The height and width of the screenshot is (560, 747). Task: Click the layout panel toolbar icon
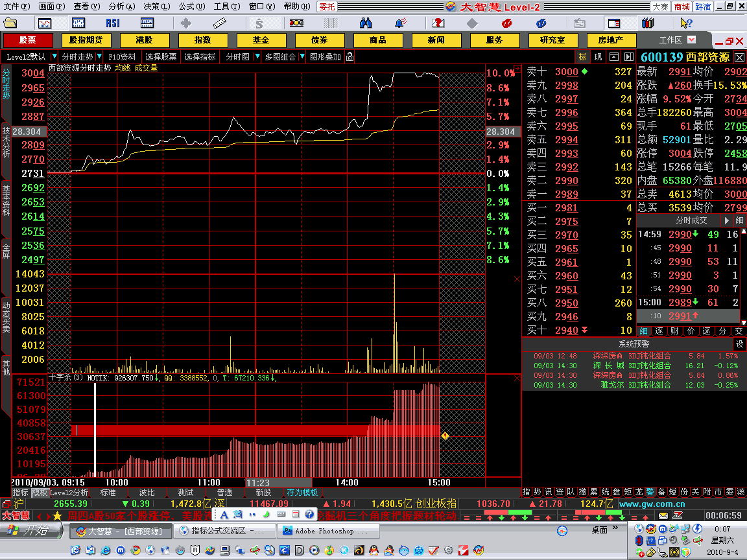point(614,23)
